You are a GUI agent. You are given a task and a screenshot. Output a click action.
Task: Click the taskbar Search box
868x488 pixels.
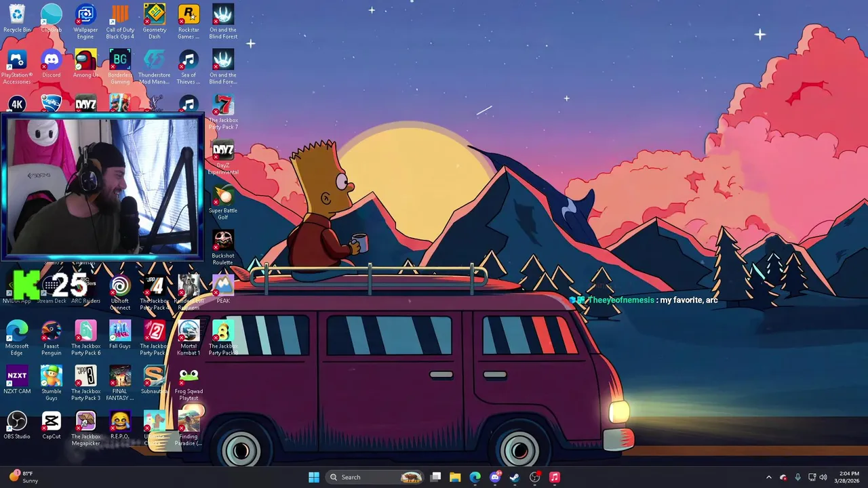376,477
